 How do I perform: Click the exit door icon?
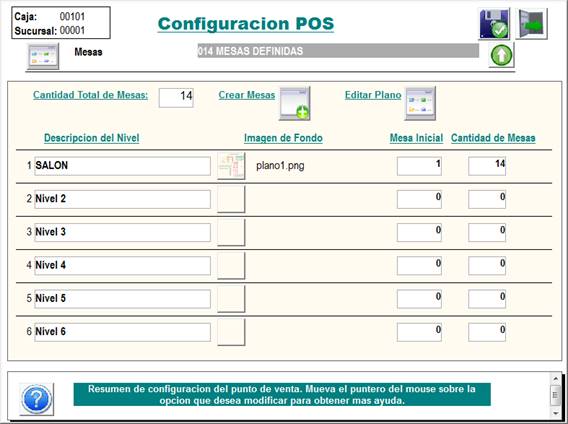tap(531, 24)
